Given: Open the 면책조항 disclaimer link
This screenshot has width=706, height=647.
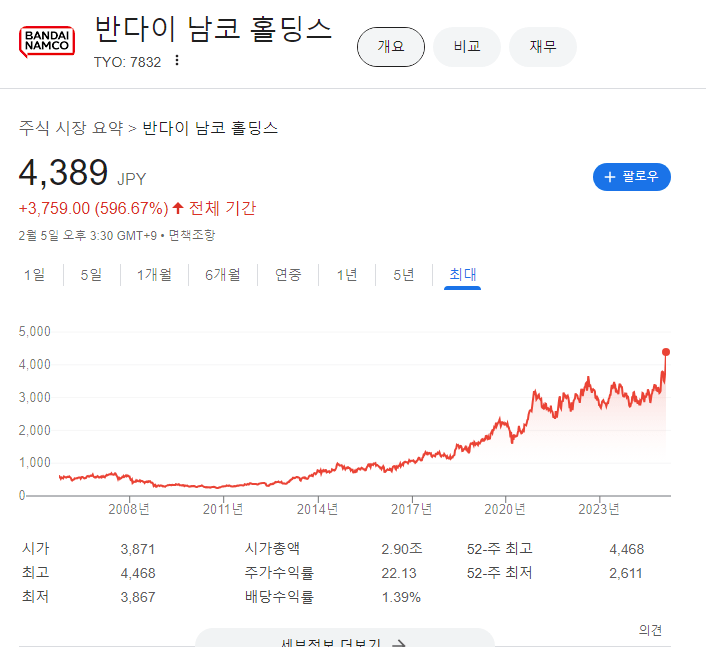Looking at the screenshot, I should pyautogui.click(x=192, y=235).
